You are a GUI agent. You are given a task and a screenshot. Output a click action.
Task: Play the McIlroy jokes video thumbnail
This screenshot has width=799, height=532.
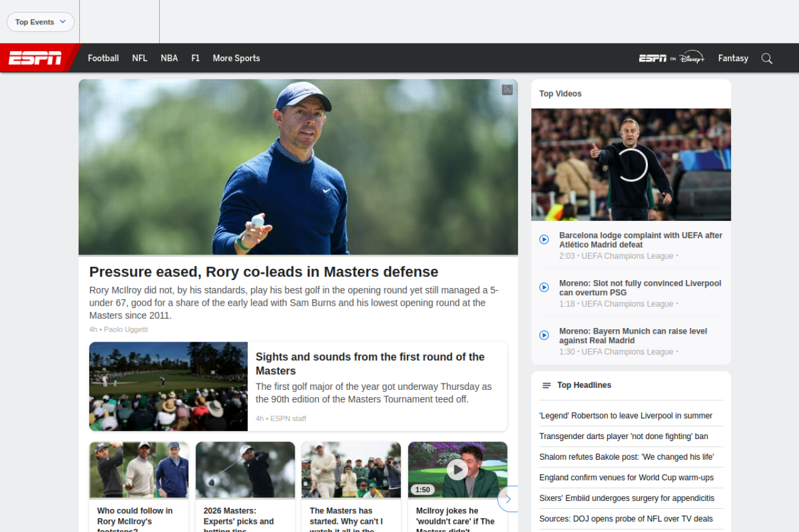pos(458,470)
